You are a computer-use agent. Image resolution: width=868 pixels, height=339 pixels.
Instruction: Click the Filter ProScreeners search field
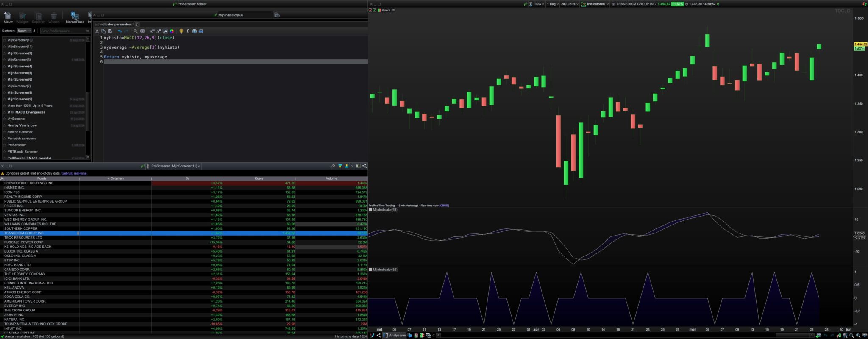click(62, 31)
